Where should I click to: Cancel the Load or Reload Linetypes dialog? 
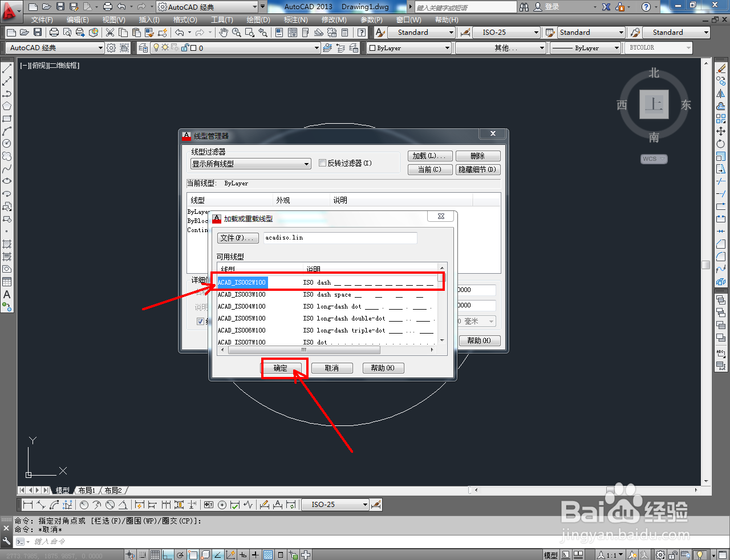(x=332, y=368)
